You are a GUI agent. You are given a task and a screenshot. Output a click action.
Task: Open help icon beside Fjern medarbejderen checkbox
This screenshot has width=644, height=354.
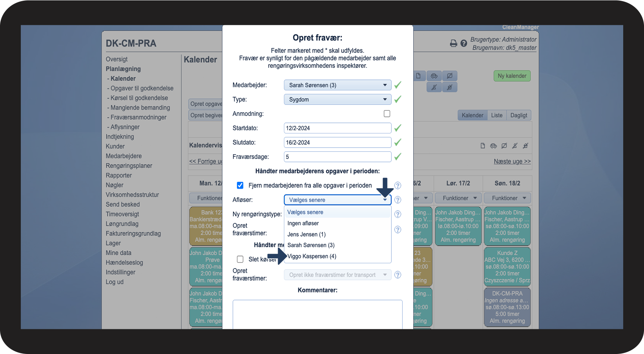pyautogui.click(x=398, y=186)
